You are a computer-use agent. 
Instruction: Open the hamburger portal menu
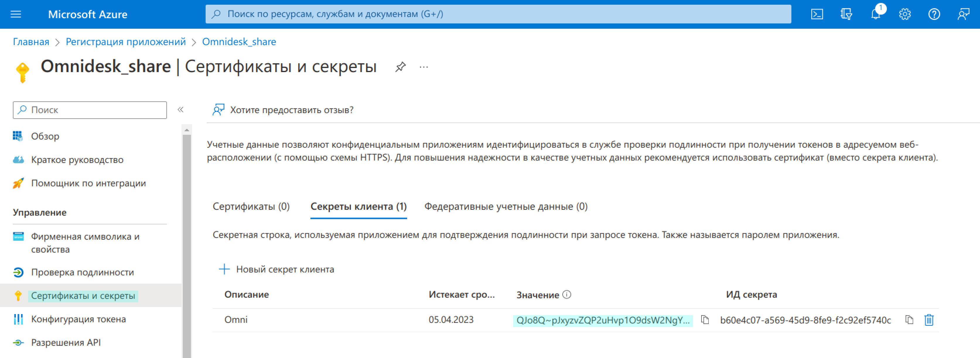(16, 14)
